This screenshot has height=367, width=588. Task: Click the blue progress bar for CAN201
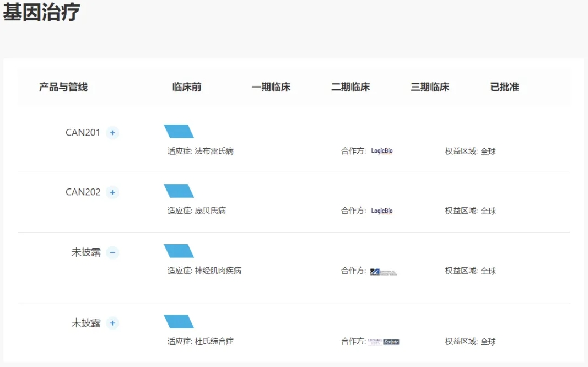pos(179,131)
